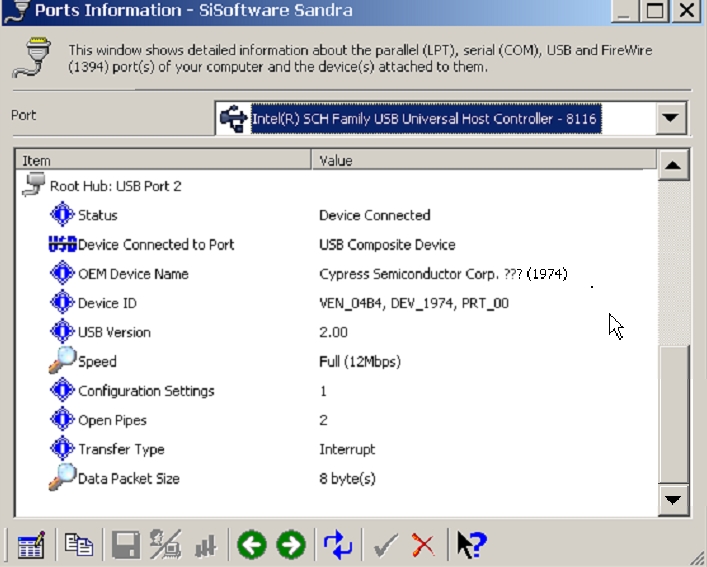
Task: Select the Speed item label
Action: [97, 361]
